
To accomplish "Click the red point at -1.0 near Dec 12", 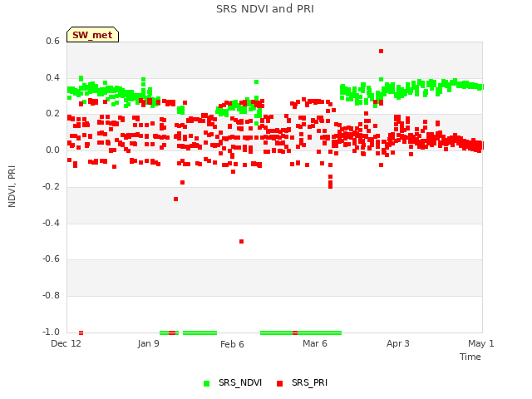I will click(x=81, y=332).
